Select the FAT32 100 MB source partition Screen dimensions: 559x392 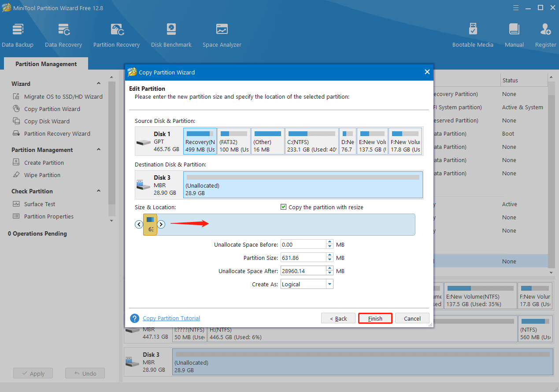click(x=234, y=141)
